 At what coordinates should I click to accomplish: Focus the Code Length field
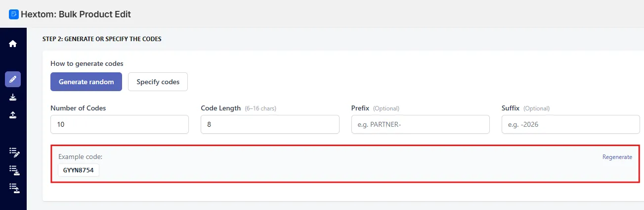point(270,124)
